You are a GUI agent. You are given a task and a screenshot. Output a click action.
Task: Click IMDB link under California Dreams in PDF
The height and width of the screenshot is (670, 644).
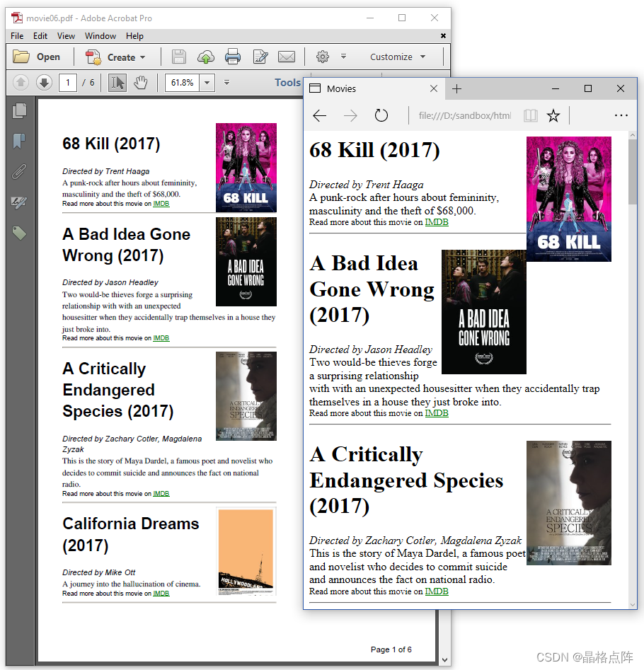161,594
